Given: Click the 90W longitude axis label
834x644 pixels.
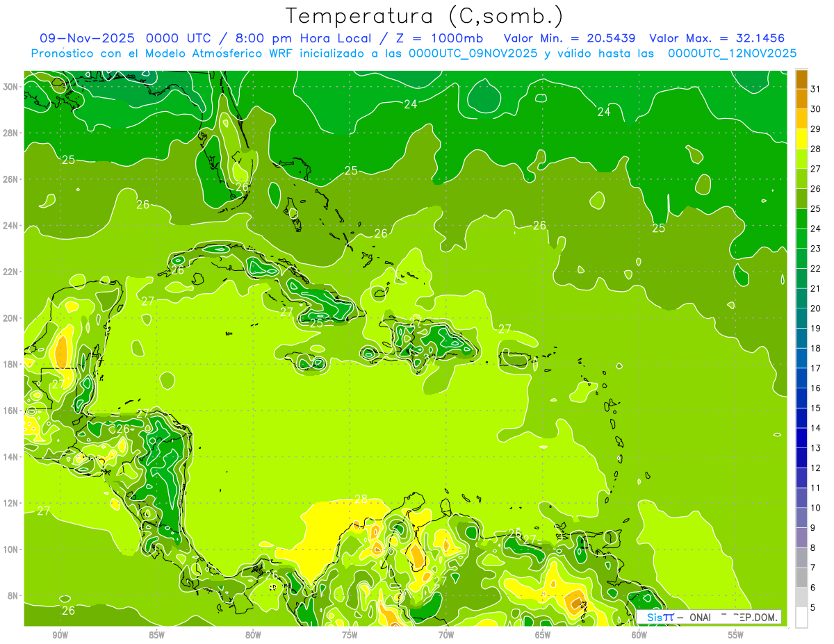Looking at the screenshot, I should [x=60, y=636].
